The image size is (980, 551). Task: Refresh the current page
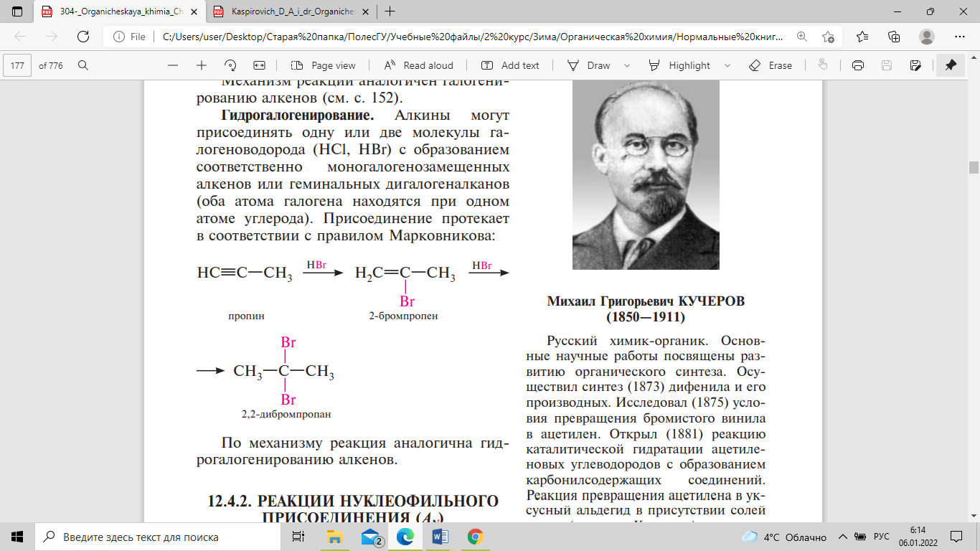coord(83,37)
